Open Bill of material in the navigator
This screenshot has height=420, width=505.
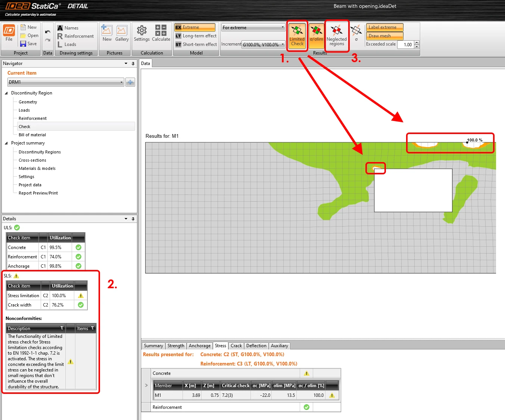point(32,135)
